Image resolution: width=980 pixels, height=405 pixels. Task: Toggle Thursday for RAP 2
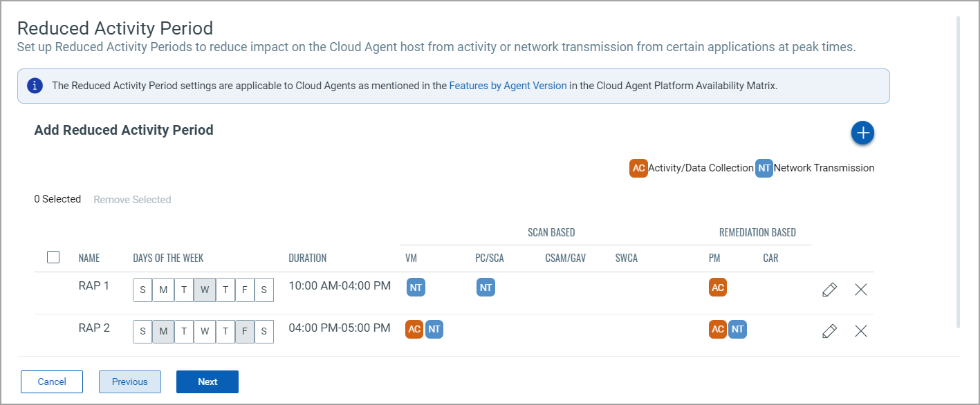(x=225, y=332)
